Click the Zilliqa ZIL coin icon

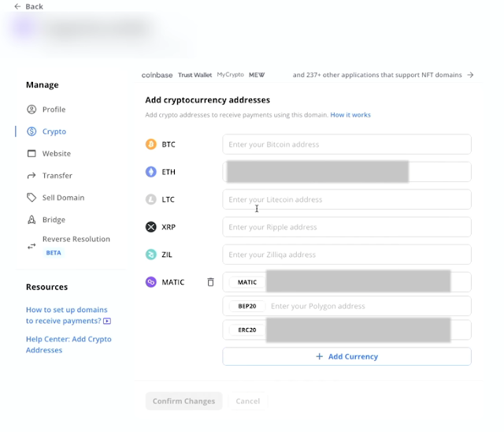151,255
